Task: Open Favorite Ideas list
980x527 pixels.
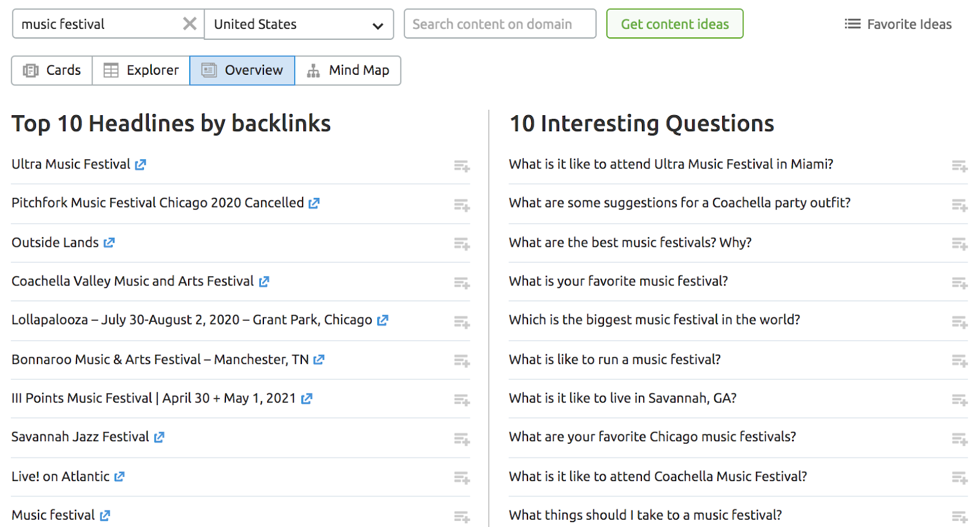Action: tap(898, 24)
